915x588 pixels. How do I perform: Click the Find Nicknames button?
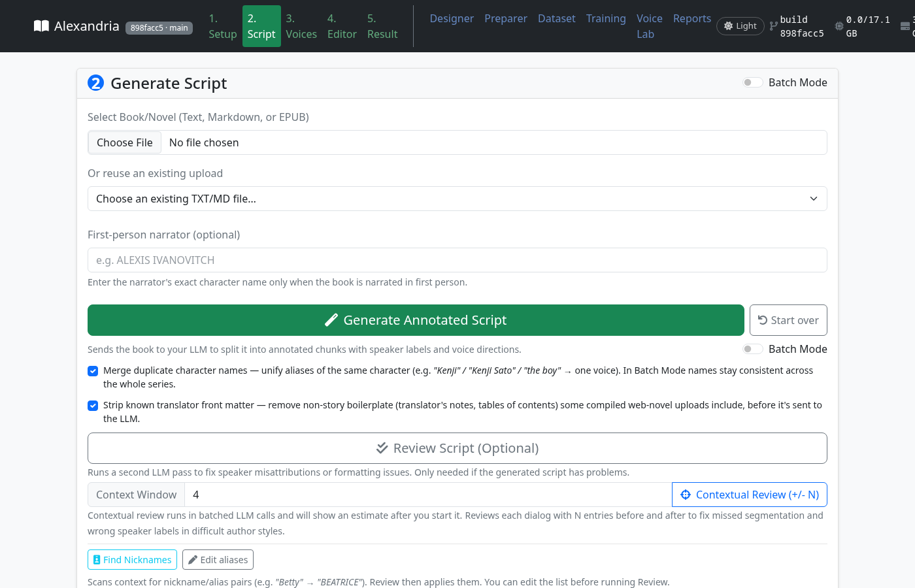[132, 560]
